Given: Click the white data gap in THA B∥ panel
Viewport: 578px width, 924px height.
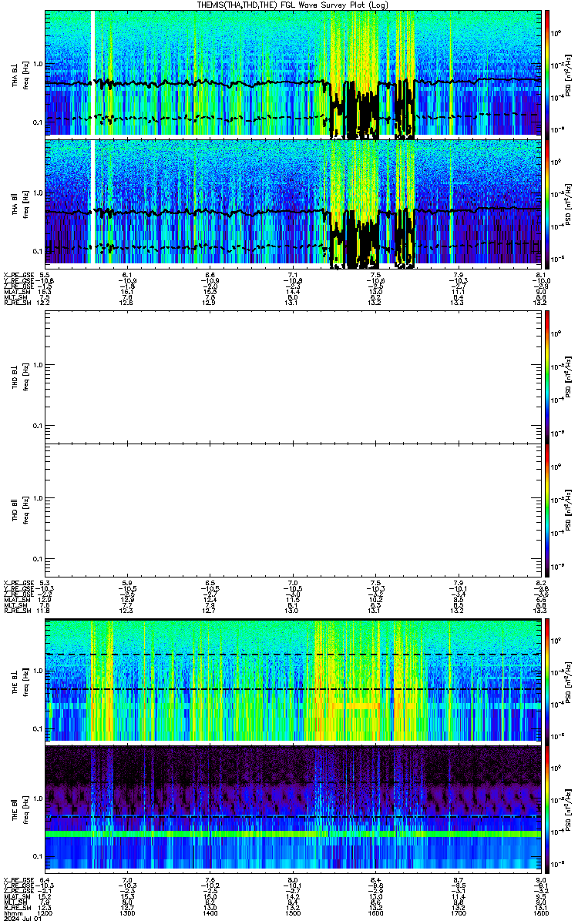Looking at the screenshot, I should coord(92,203).
